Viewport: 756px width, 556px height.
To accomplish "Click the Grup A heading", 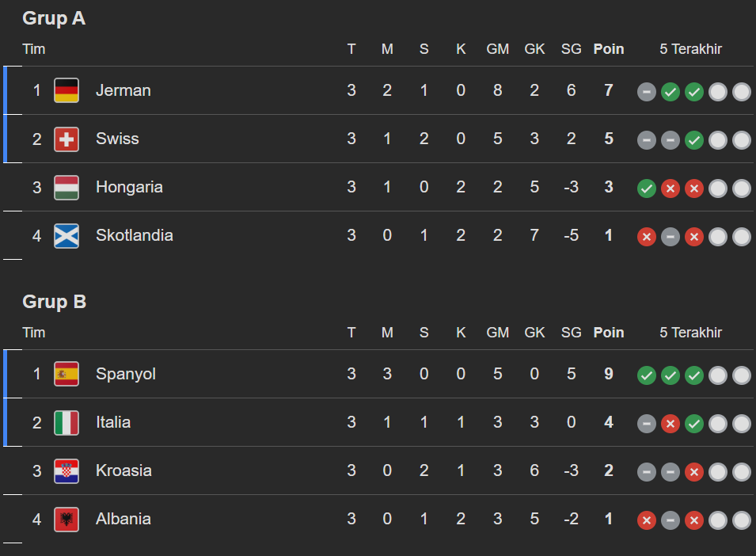I will click(54, 18).
